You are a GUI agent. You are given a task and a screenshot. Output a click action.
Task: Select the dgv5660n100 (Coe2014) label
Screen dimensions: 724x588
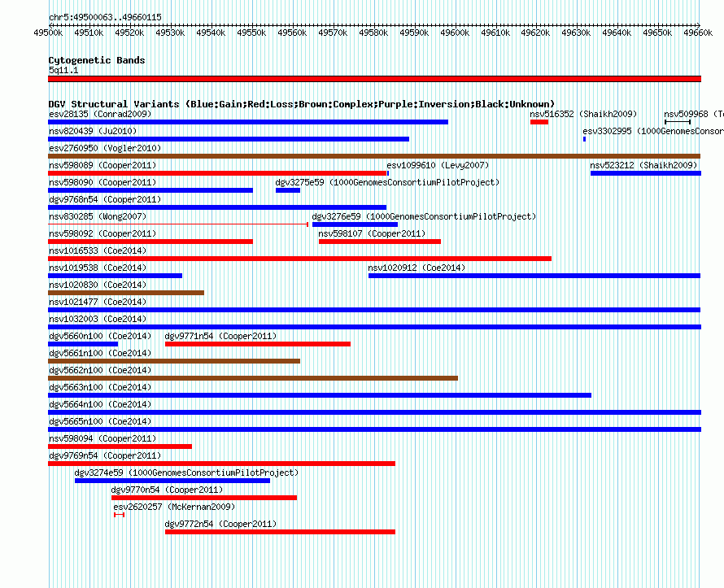100,336
